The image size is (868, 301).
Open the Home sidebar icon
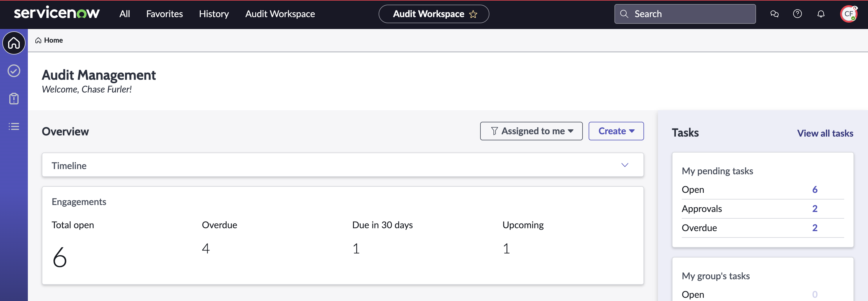(x=14, y=43)
